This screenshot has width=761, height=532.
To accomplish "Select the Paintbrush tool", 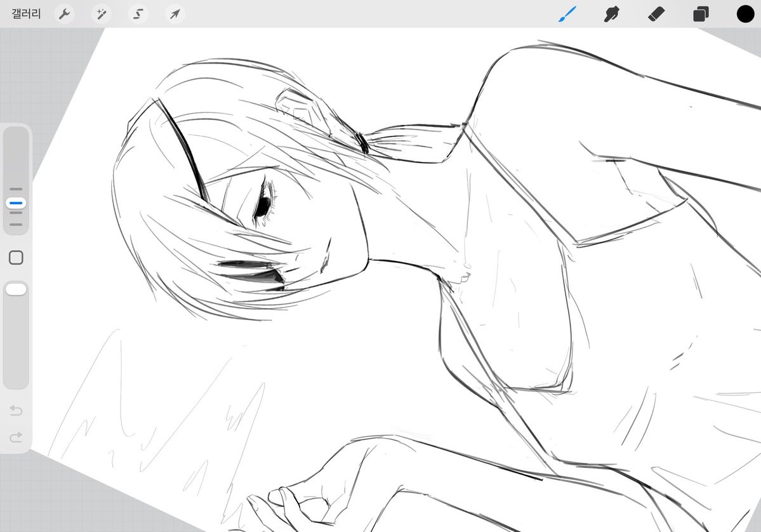I will (567, 14).
